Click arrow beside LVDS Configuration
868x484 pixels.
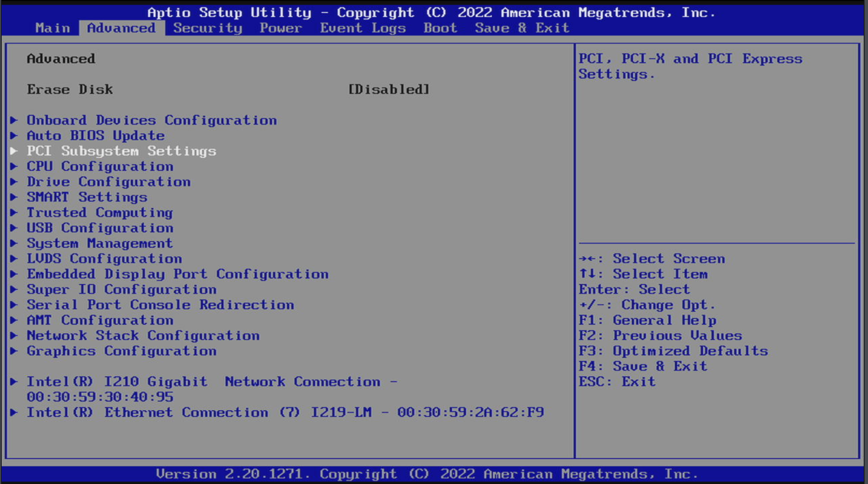(14, 259)
